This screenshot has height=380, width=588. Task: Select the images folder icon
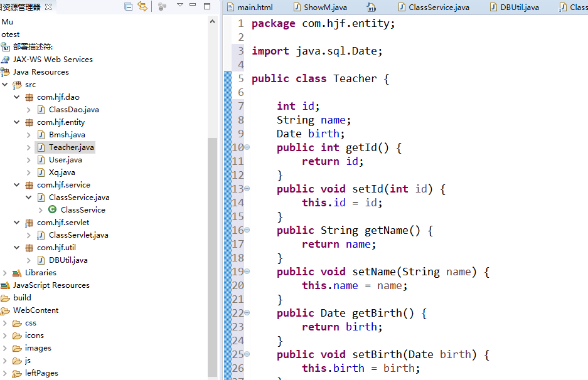(x=17, y=348)
